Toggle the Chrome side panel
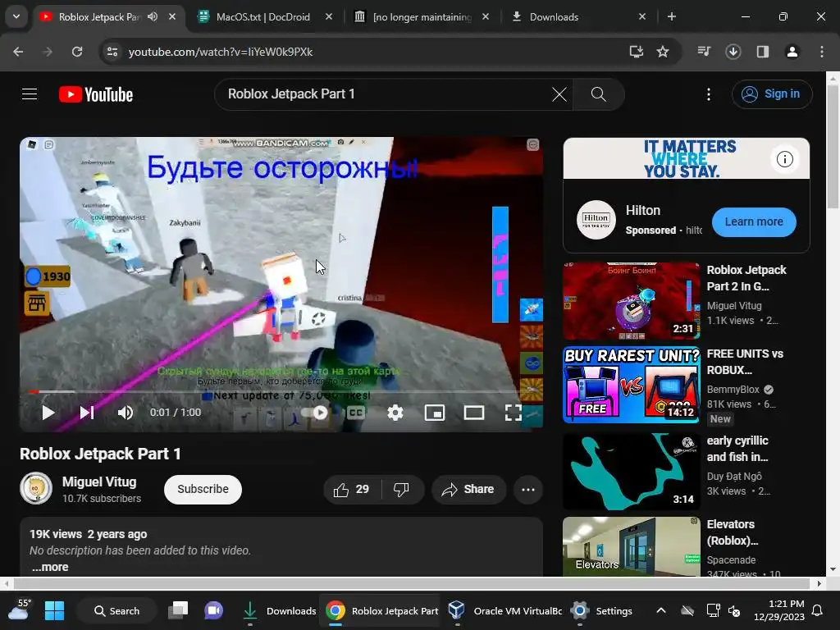 click(x=762, y=52)
